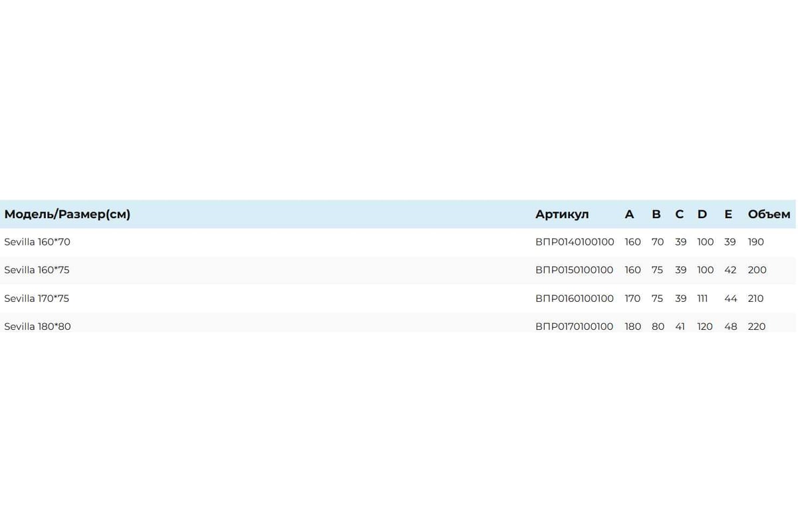Screen dimensions: 798x532
Task: Click article code ВПР0140100100
Action: (575, 242)
